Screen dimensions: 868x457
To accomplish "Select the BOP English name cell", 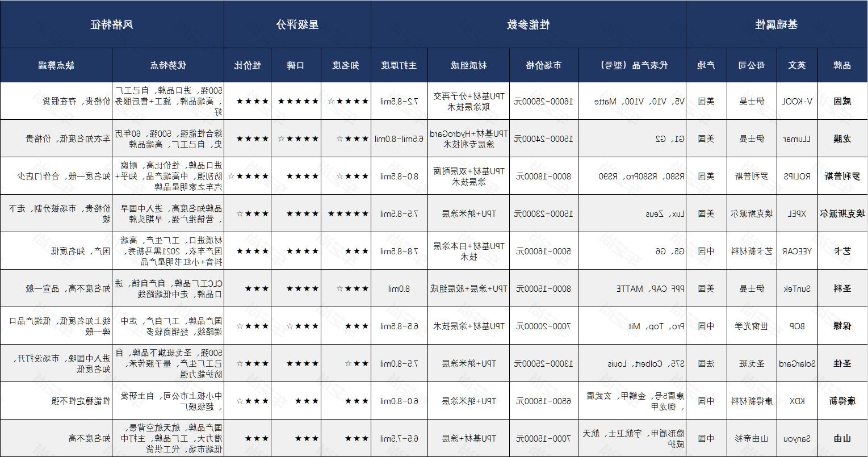I will point(798,326).
